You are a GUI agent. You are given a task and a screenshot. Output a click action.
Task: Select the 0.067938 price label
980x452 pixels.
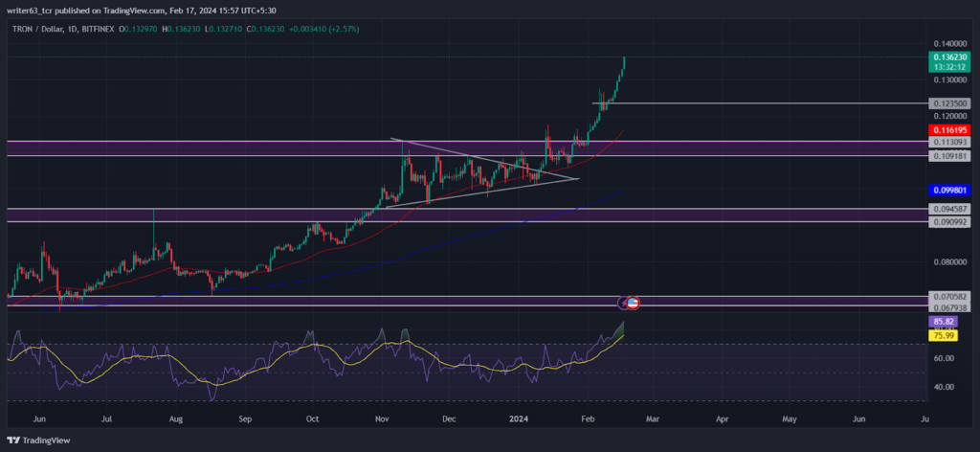tap(948, 306)
